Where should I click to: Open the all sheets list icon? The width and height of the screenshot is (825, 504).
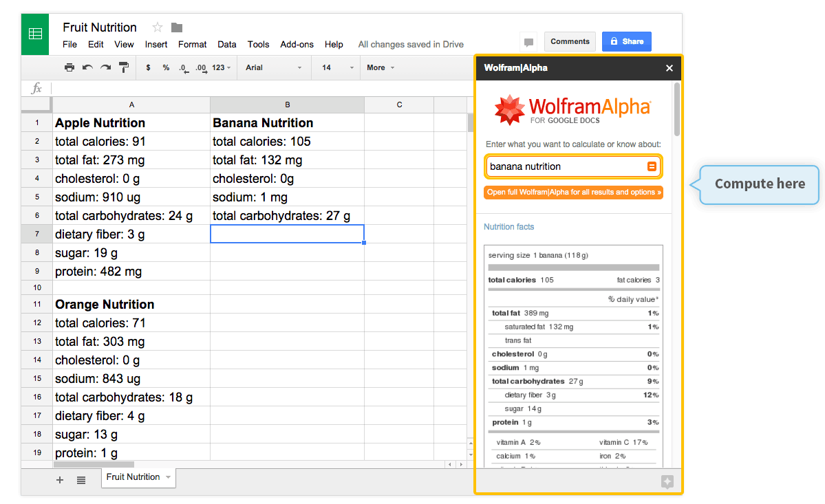tap(81, 480)
